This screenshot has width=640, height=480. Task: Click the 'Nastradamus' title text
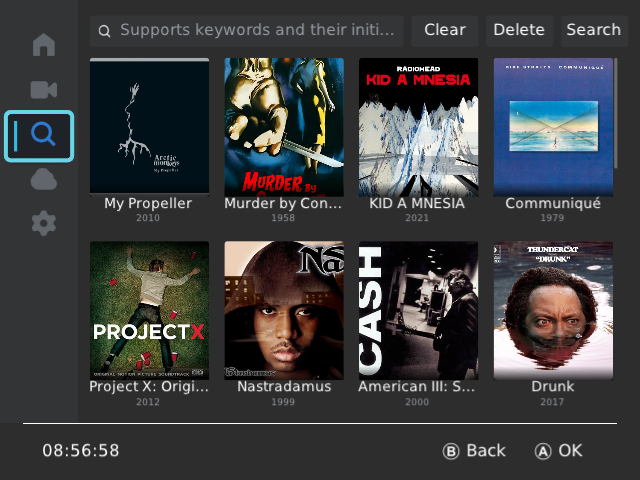point(284,387)
